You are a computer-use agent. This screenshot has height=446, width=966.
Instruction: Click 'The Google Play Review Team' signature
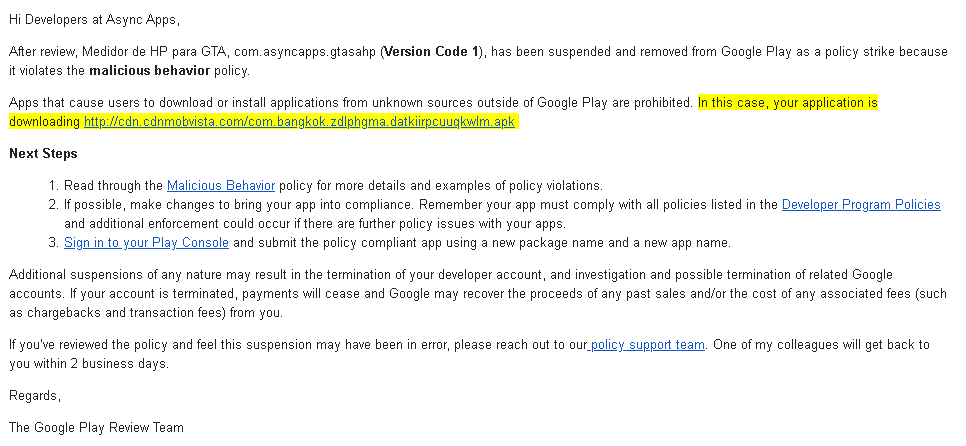pos(96,427)
